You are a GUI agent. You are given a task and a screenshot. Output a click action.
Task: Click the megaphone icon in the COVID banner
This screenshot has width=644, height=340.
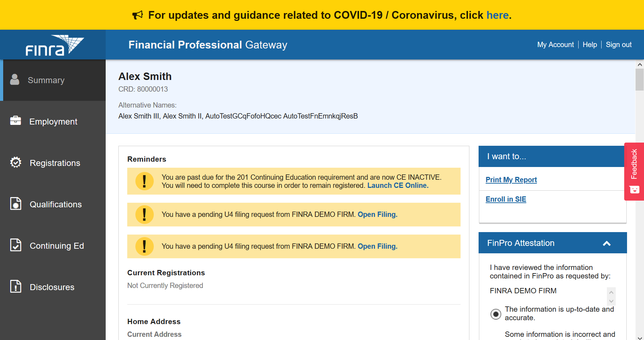138,15
